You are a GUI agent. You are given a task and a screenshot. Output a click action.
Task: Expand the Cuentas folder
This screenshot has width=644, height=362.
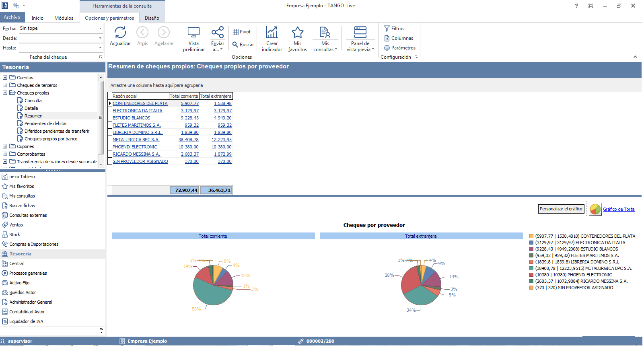click(5, 78)
